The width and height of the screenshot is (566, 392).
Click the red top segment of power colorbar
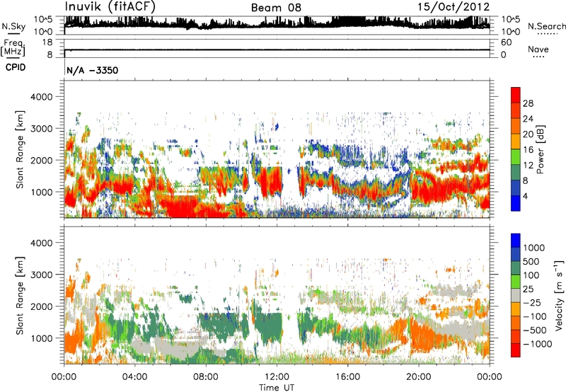point(516,96)
